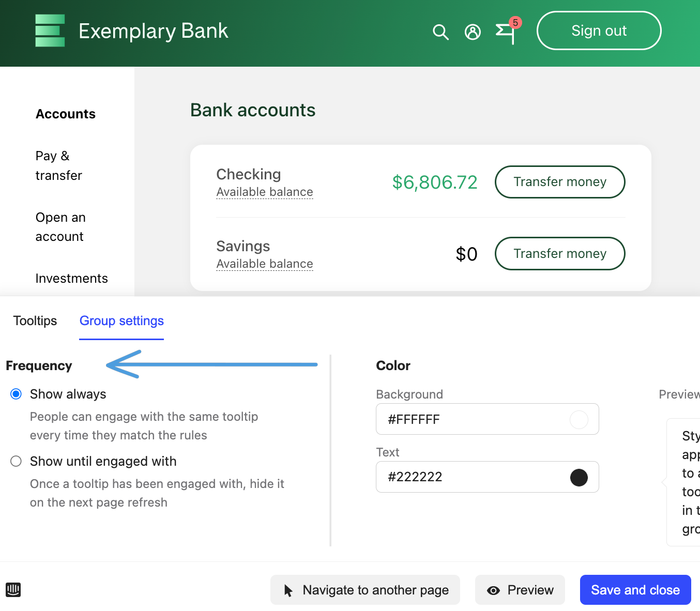
Task: Click the Intercom messenger icon at bottom left
Action: click(13, 589)
